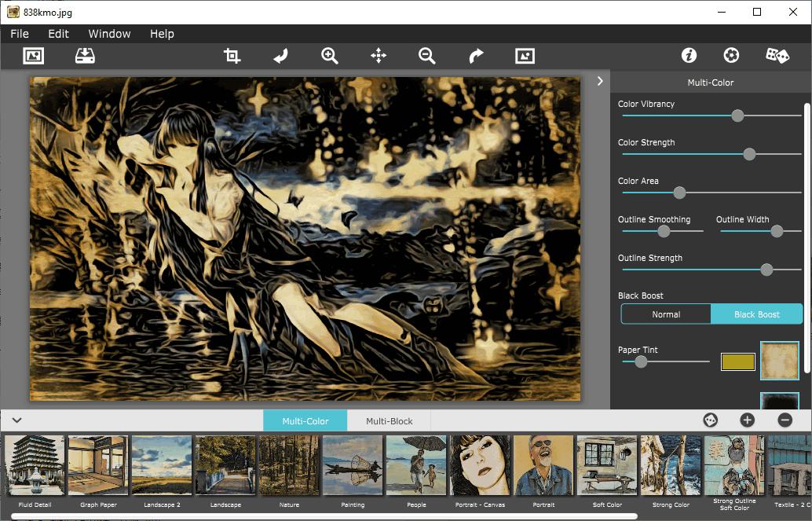Viewport: 812px width, 521px height.
Task: Select the Portrait - Canvas preset
Action: (x=480, y=465)
